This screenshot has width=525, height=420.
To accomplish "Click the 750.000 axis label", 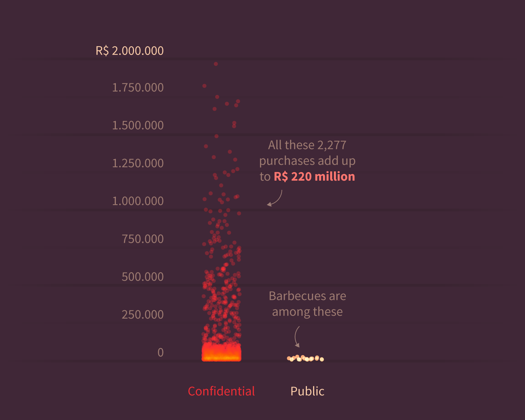I will coord(143,239).
